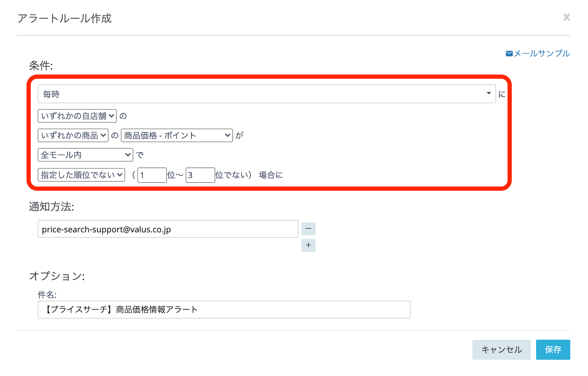The height and width of the screenshot is (376, 588).
Task: Click the starting rank field containing 1
Action: click(x=152, y=175)
